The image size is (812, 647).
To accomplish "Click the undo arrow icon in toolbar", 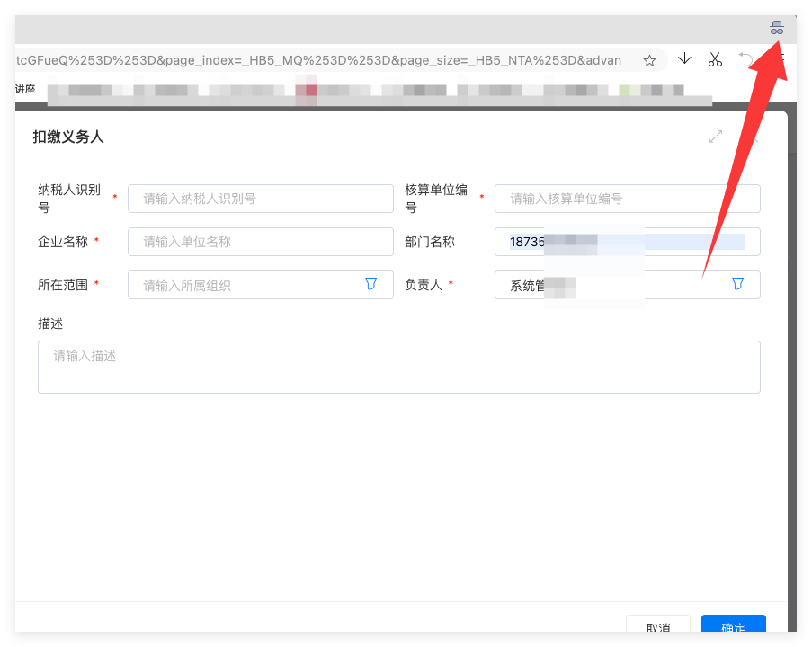I will click(x=745, y=59).
